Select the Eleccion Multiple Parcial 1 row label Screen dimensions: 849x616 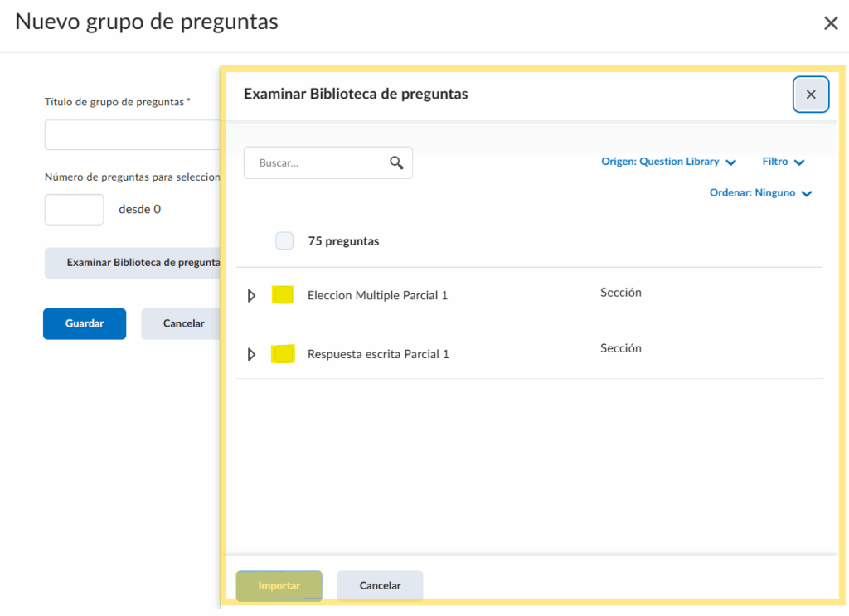(377, 295)
